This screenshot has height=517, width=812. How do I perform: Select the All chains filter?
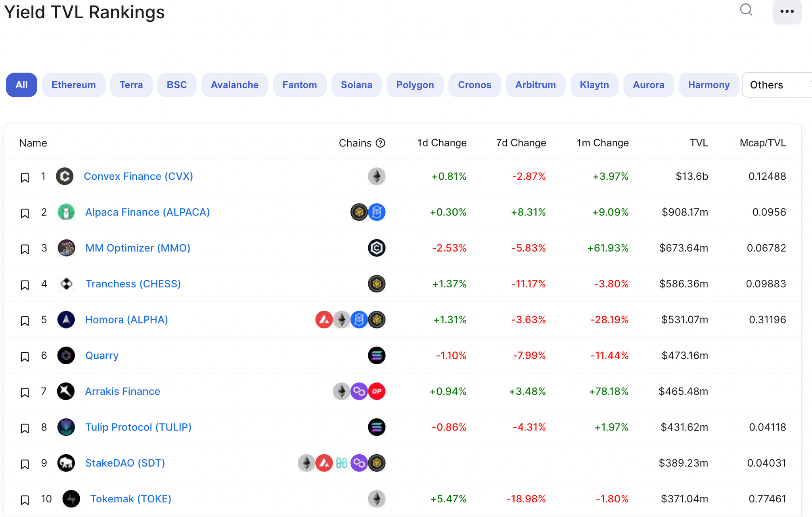21,85
